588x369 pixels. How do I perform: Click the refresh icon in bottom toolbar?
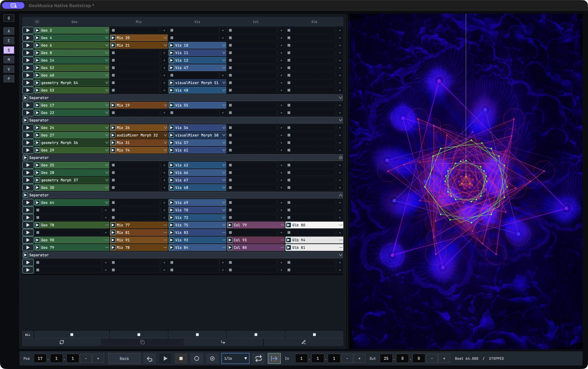[62, 342]
